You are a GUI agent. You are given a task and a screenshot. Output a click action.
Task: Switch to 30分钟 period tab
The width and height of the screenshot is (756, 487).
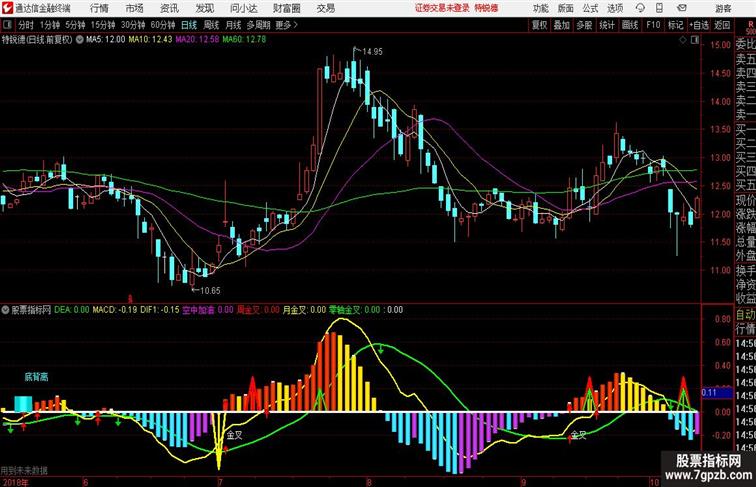133,25
